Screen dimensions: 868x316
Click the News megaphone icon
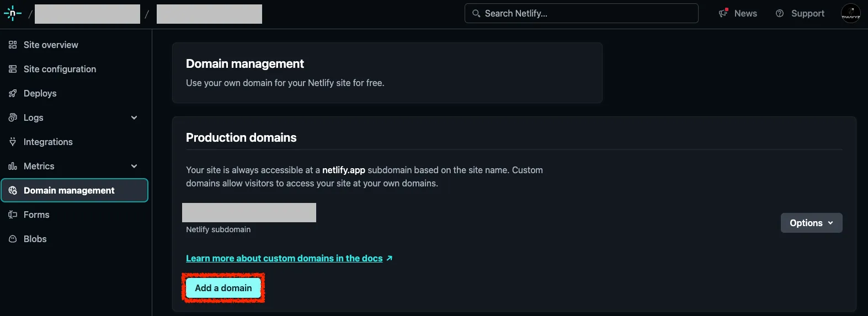(x=723, y=13)
